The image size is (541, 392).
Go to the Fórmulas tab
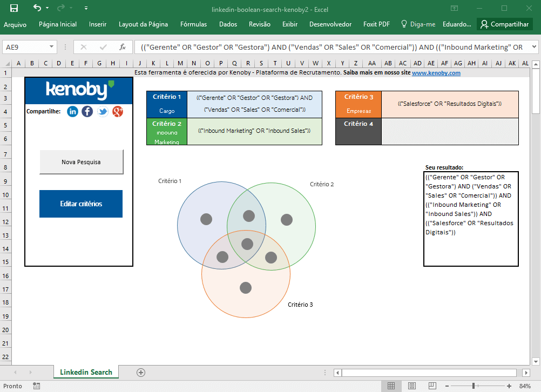[x=193, y=24]
